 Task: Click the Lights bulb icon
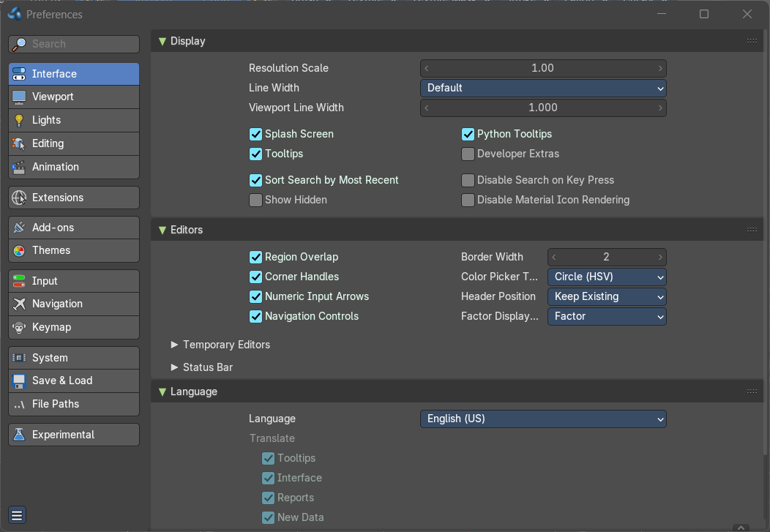pos(19,120)
